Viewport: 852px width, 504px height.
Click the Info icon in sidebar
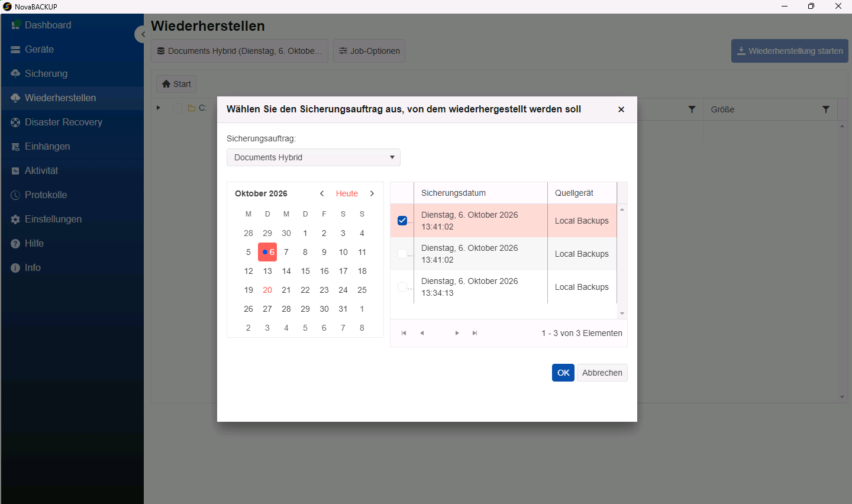point(15,268)
